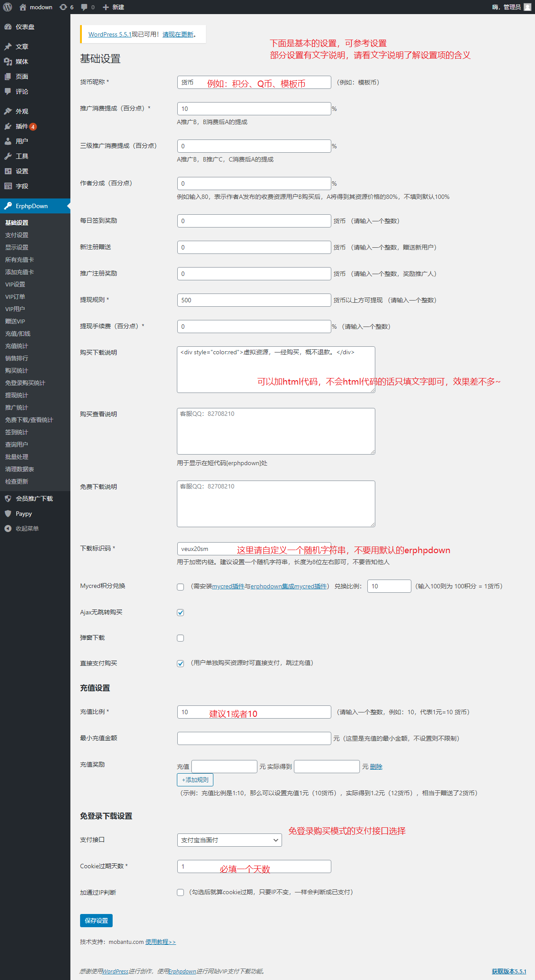Follow the 请现在更新 link
Screen dimensions: 535x980
click(x=178, y=34)
